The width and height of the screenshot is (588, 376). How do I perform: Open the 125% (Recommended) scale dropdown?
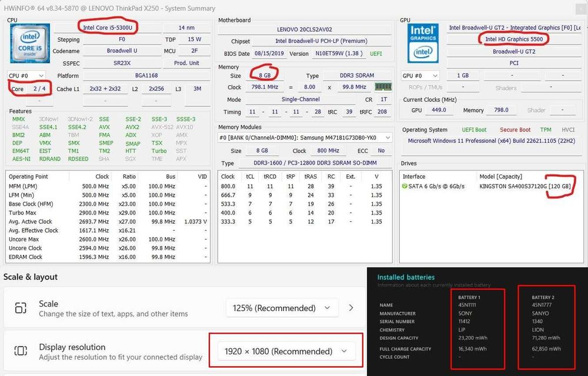(x=282, y=308)
